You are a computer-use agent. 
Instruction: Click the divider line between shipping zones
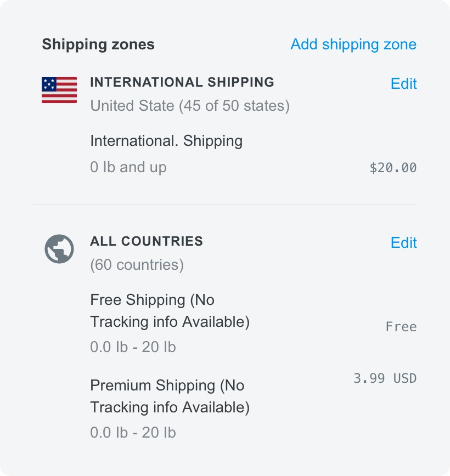(x=225, y=205)
